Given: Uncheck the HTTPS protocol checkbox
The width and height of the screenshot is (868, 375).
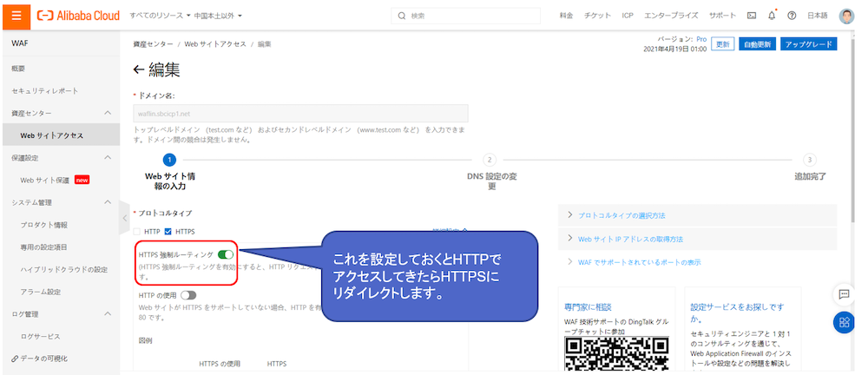Looking at the screenshot, I should pos(168,232).
